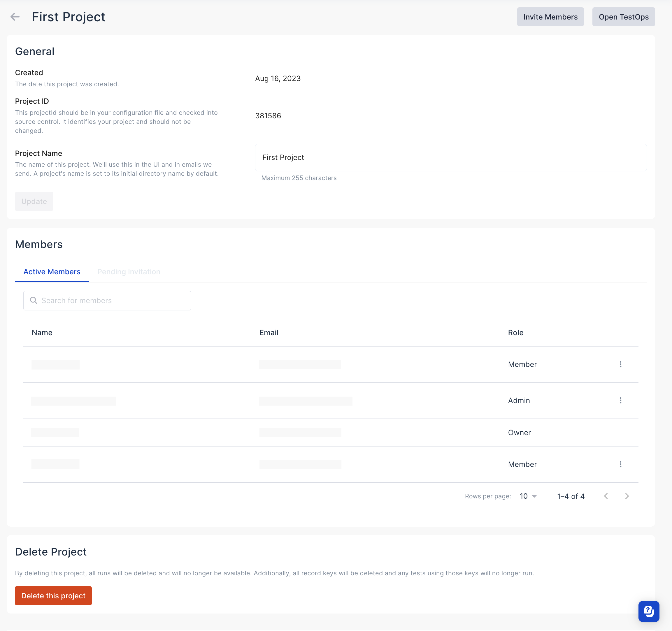
Task: Click the Invite Members button
Action: coord(550,17)
